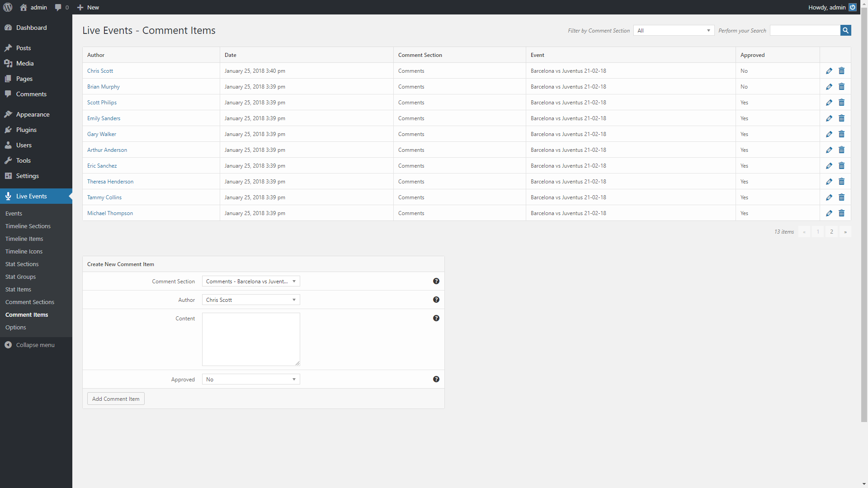Delete Brian Murphy's comment via trash icon
This screenshot has height=488, width=868.
click(x=842, y=86)
